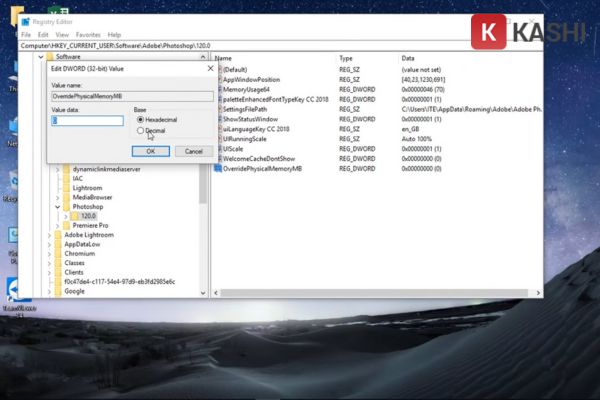Image resolution: width=600 pixels, height=400 pixels.
Task: Click the Premiere Pro folder icon
Action: click(67, 225)
